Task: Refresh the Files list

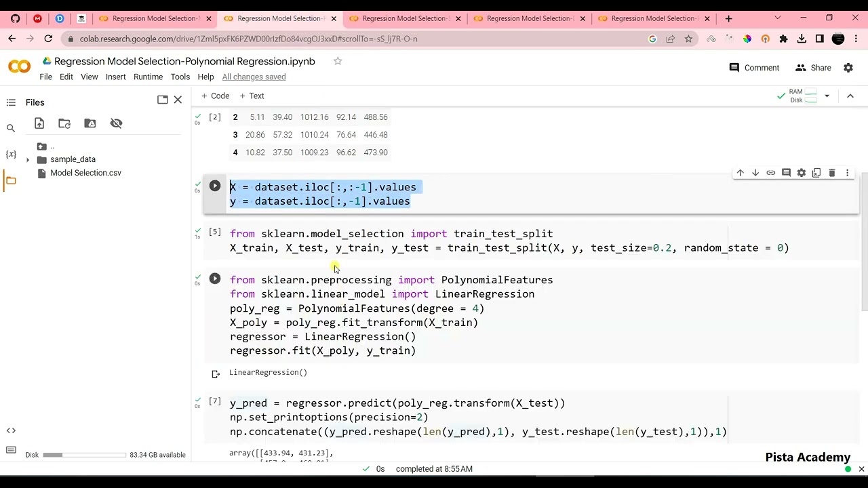Action: (x=64, y=123)
